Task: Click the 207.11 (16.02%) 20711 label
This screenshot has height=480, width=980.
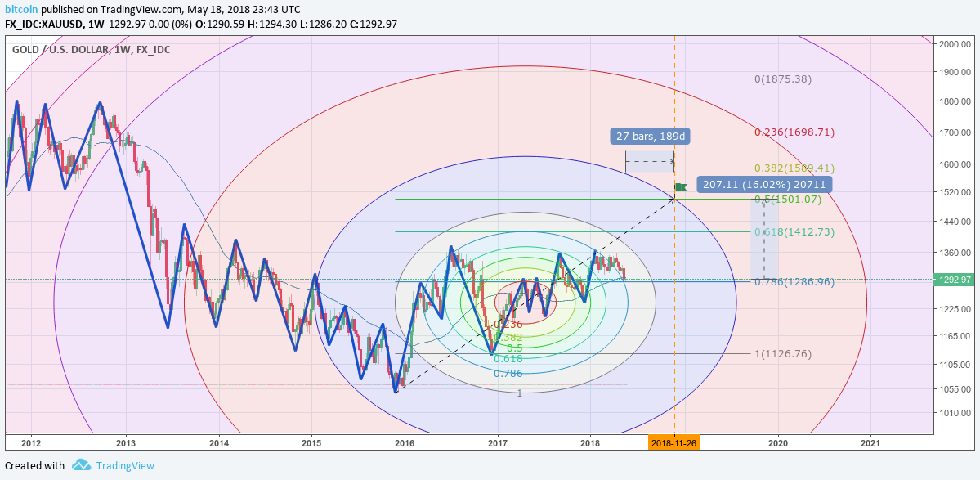Action: click(763, 184)
